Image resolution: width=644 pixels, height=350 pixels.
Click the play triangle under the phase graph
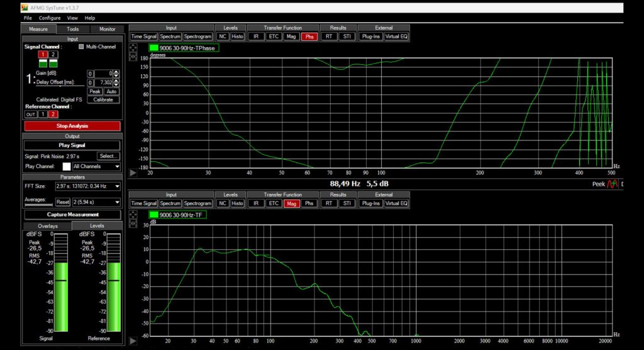point(133,172)
